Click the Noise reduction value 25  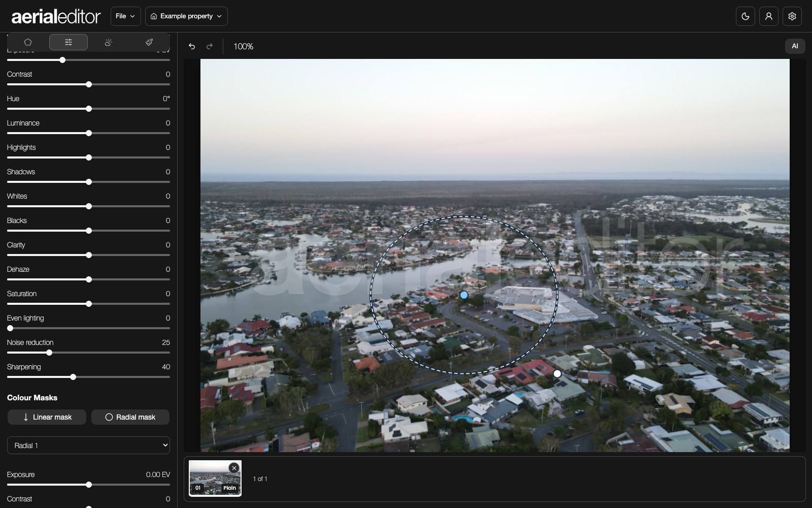166,342
